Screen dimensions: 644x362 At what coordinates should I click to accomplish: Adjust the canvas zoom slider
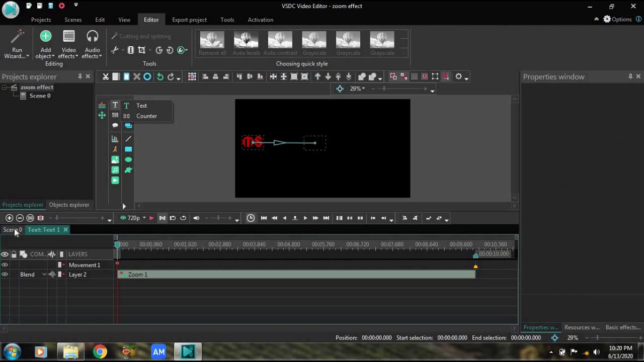click(x=404, y=88)
